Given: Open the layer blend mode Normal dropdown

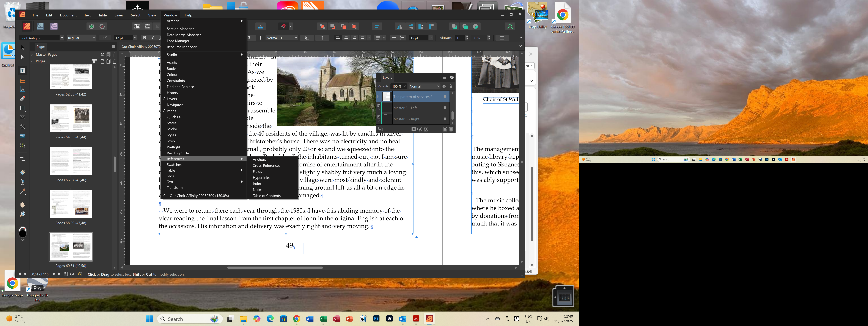Looking at the screenshot, I should point(424,86).
